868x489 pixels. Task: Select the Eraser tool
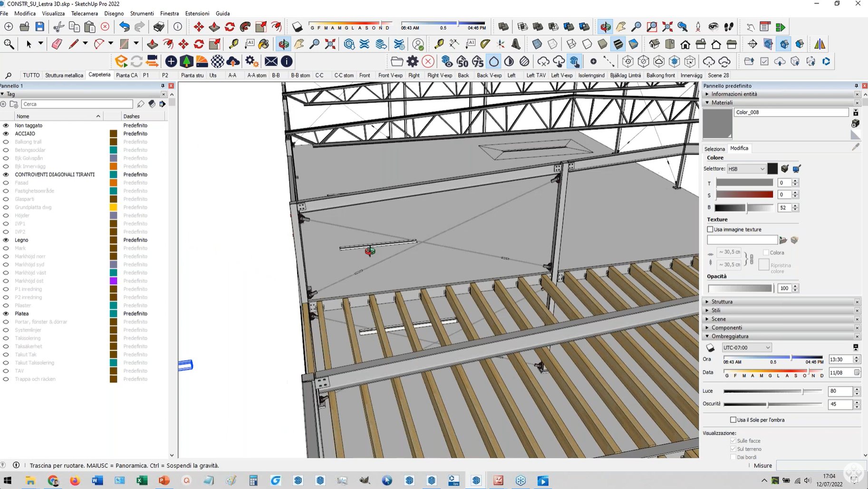[x=57, y=44]
